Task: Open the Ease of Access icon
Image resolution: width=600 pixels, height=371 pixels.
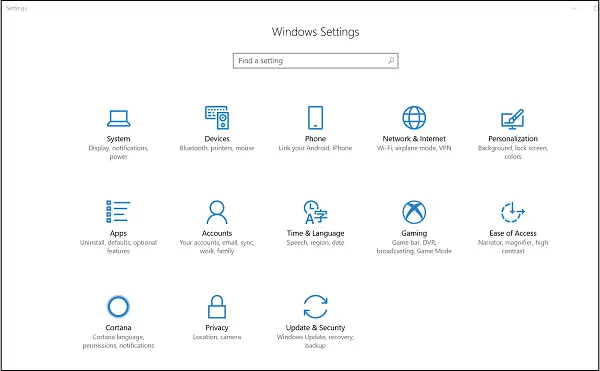Action: [x=513, y=212]
